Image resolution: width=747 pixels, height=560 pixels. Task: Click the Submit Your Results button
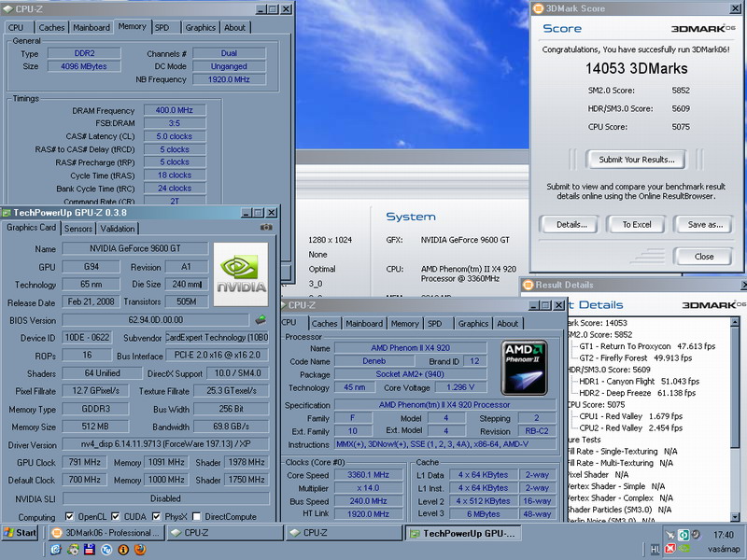[x=635, y=160]
